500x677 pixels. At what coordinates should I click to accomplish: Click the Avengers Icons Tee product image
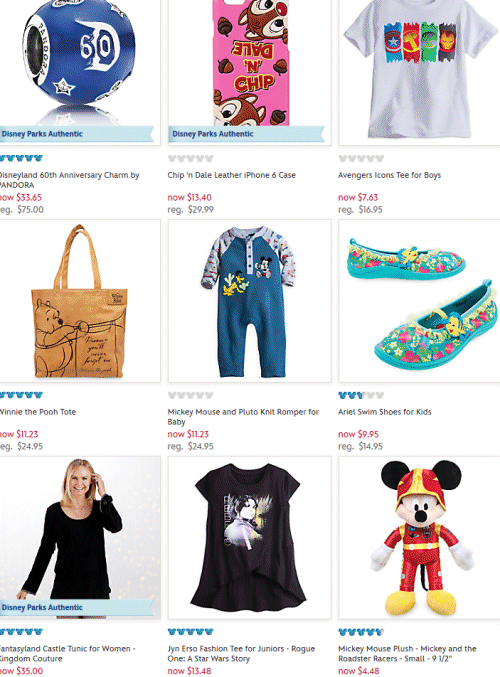[419, 72]
